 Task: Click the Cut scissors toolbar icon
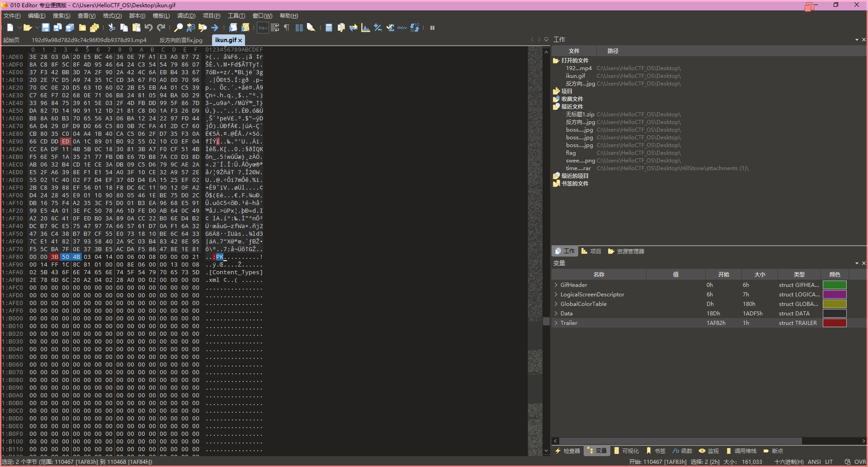112,28
